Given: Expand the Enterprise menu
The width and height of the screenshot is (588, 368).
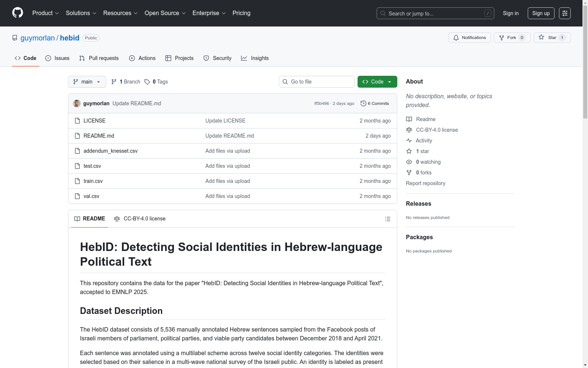Looking at the screenshot, I should tap(209, 13).
